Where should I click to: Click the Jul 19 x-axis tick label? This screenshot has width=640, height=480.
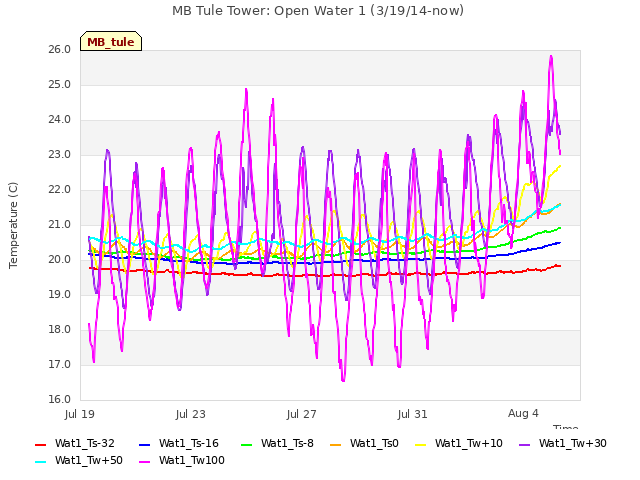[80, 414]
